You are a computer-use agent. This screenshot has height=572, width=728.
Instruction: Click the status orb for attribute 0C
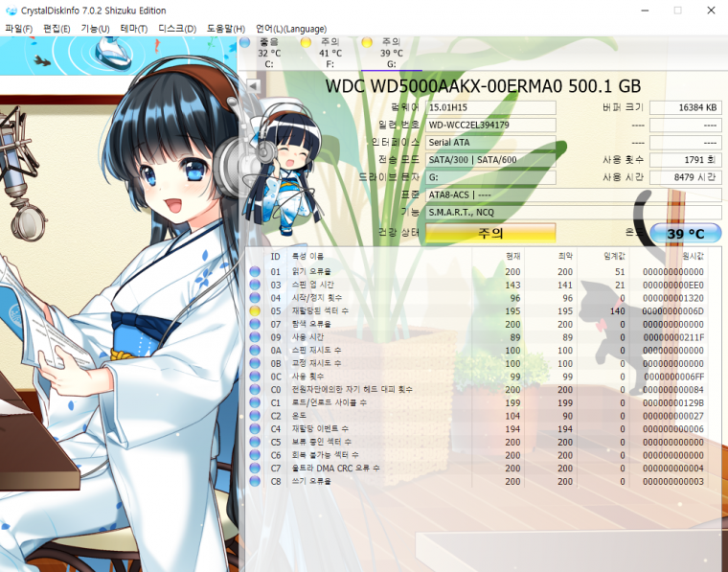click(255, 377)
